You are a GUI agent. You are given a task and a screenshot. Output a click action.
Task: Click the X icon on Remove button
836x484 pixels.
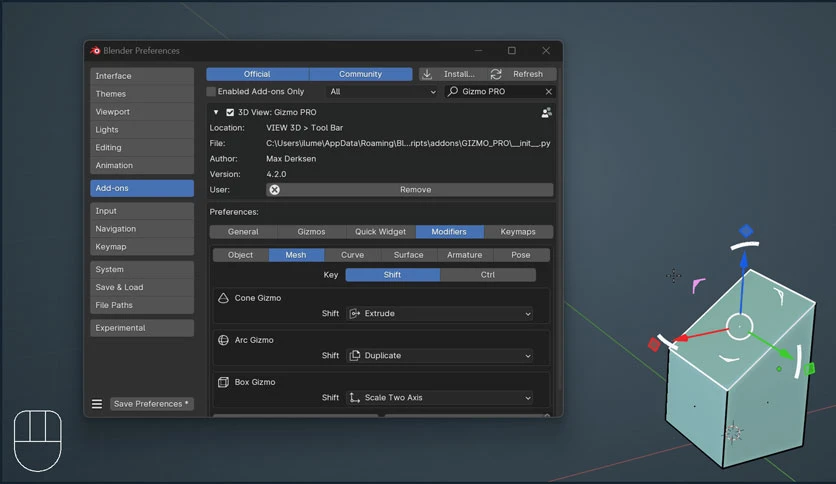(275, 190)
